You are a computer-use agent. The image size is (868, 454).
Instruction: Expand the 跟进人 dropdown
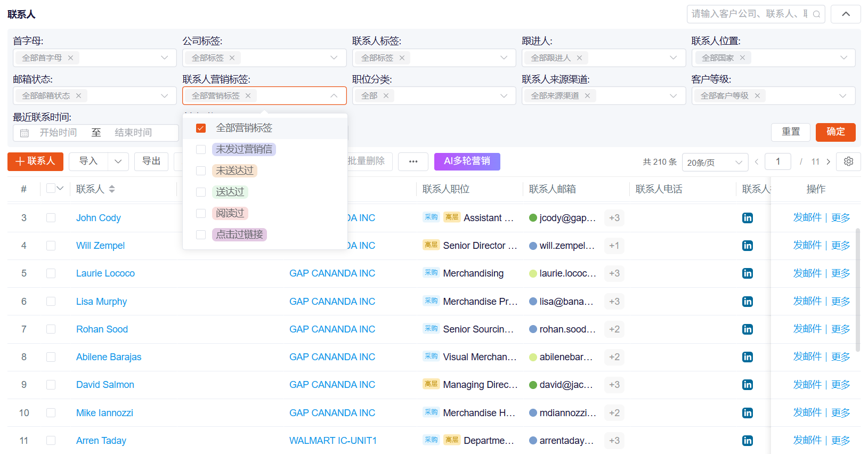[x=673, y=58]
